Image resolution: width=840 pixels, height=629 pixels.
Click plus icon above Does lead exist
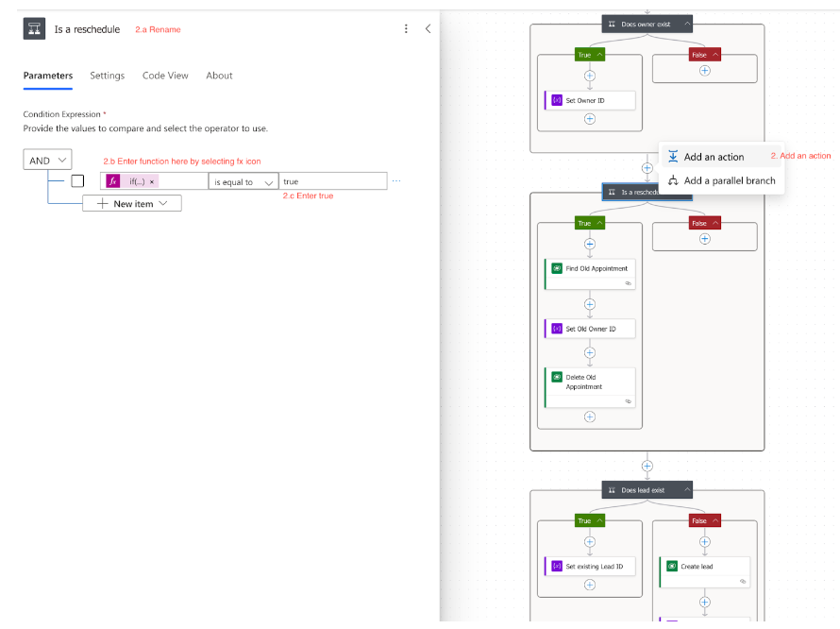pos(647,466)
